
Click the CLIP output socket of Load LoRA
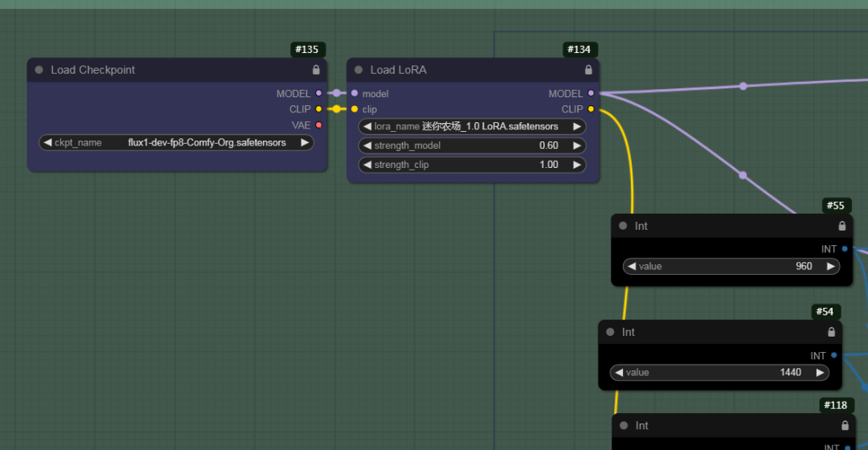click(591, 109)
